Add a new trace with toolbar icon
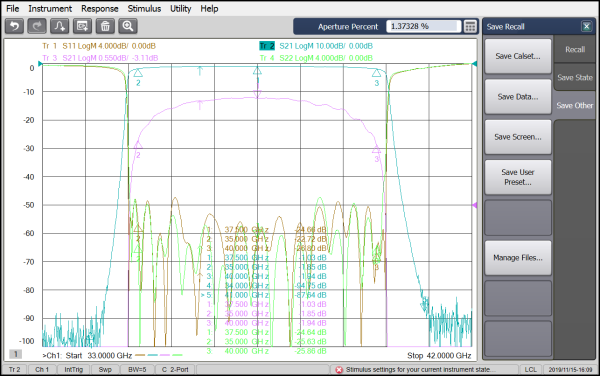Screen dimensions: 600x376 point(60,26)
